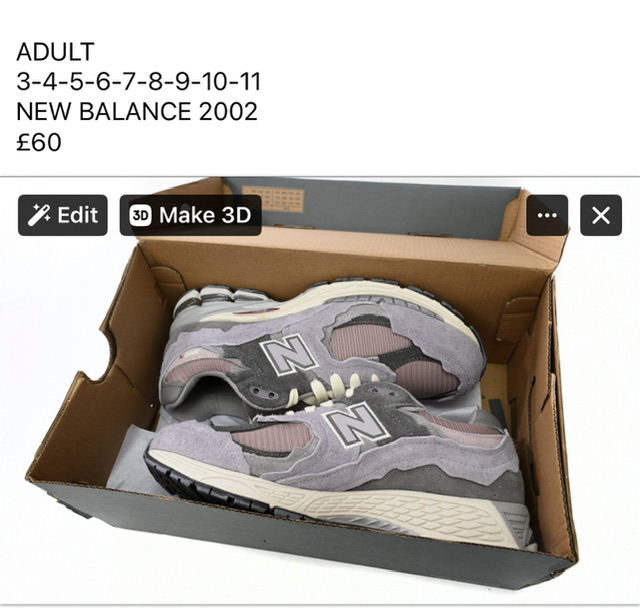Click the size list 3-4-5-6-7-8-9-10-11
640x614 pixels.
click(x=138, y=82)
